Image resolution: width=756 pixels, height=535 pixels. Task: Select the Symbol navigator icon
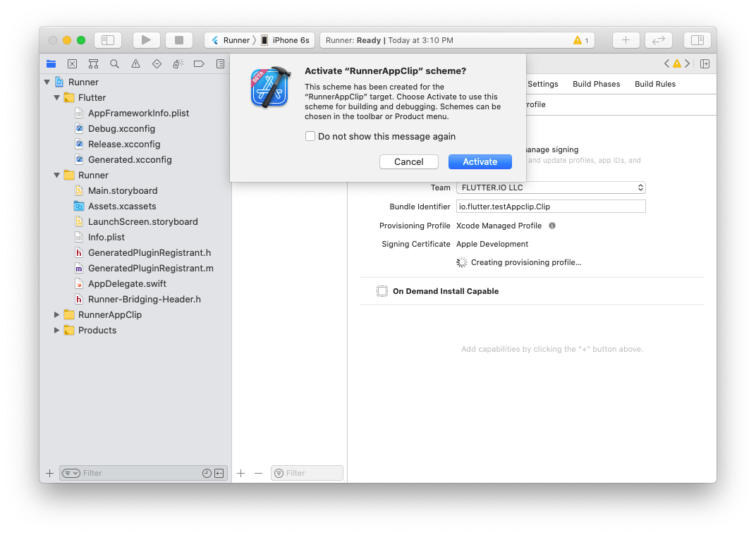(92, 63)
